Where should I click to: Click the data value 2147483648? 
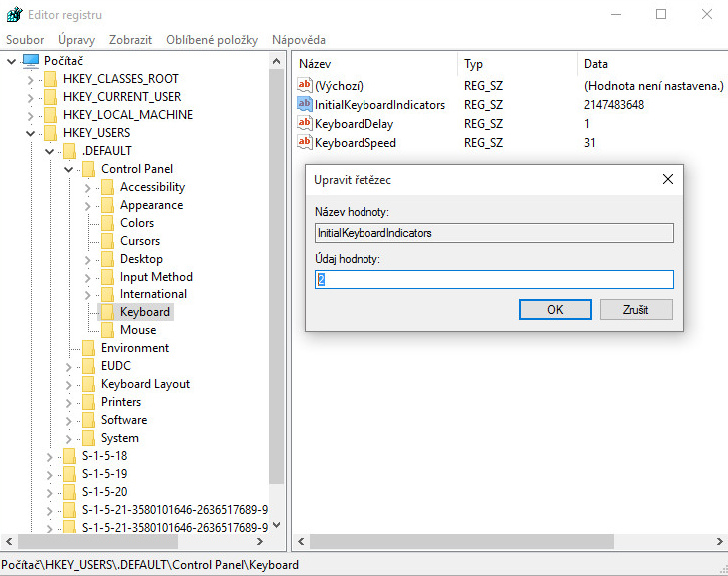coord(614,105)
